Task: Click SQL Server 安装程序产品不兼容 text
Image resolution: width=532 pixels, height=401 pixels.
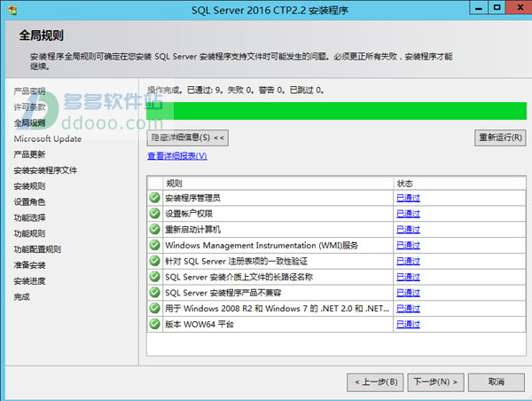Action: click(223, 293)
